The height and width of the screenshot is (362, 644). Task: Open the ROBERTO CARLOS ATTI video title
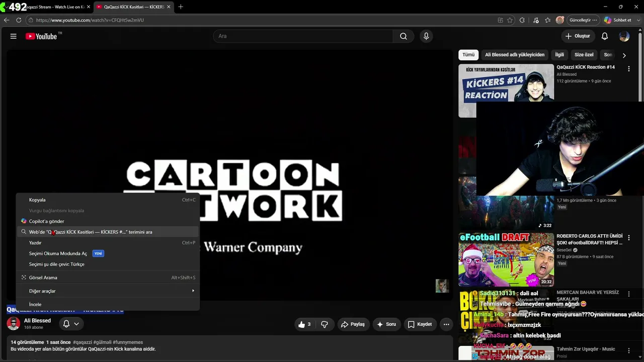tap(590, 239)
